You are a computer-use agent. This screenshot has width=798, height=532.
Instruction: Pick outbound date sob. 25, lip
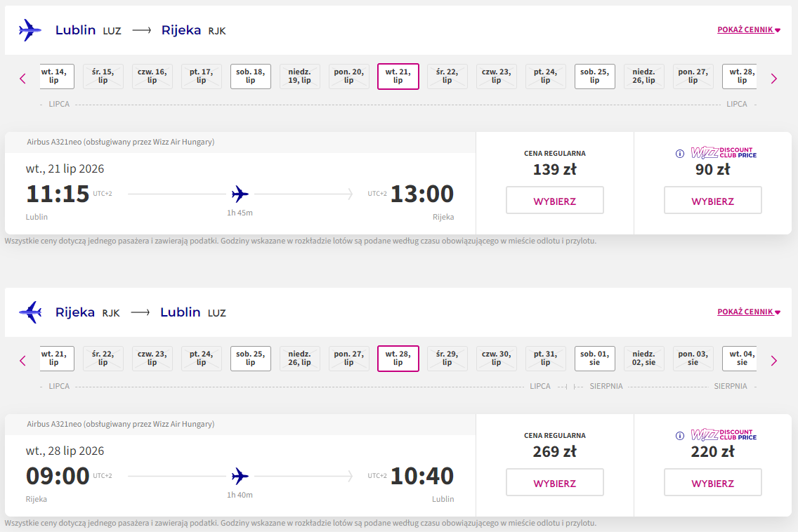595,77
